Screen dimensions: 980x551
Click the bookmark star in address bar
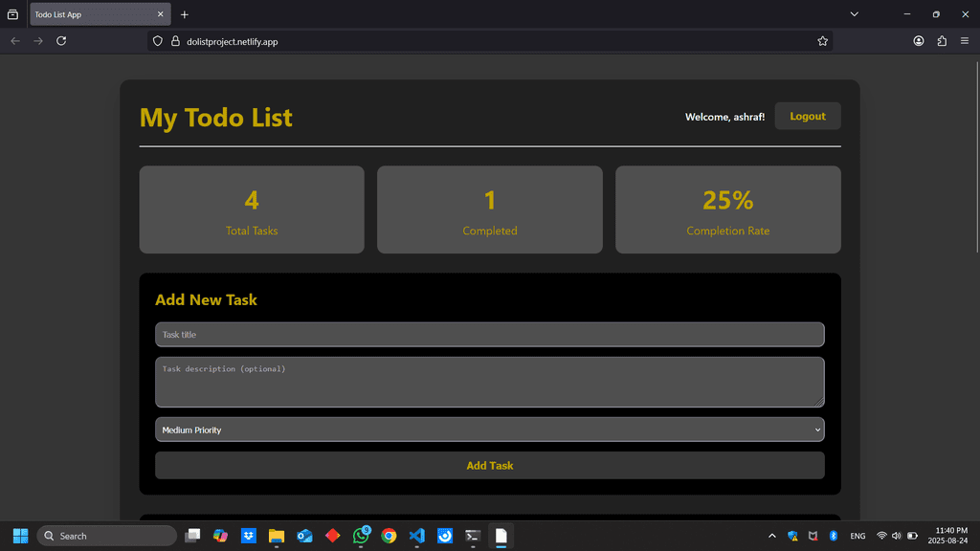tap(822, 41)
